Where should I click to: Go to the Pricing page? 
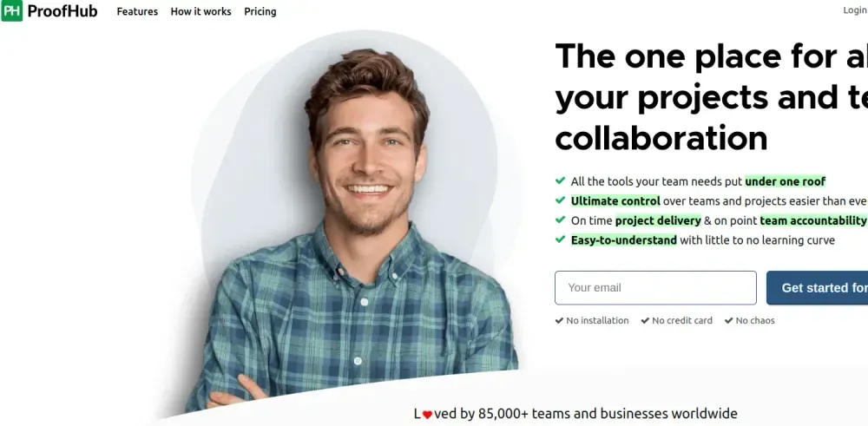pyautogui.click(x=260, y=11)
